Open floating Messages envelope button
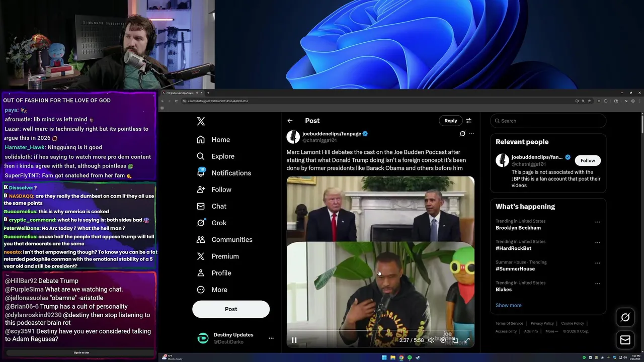This screenshot has width=644, height=362. (x=625, y=340)
